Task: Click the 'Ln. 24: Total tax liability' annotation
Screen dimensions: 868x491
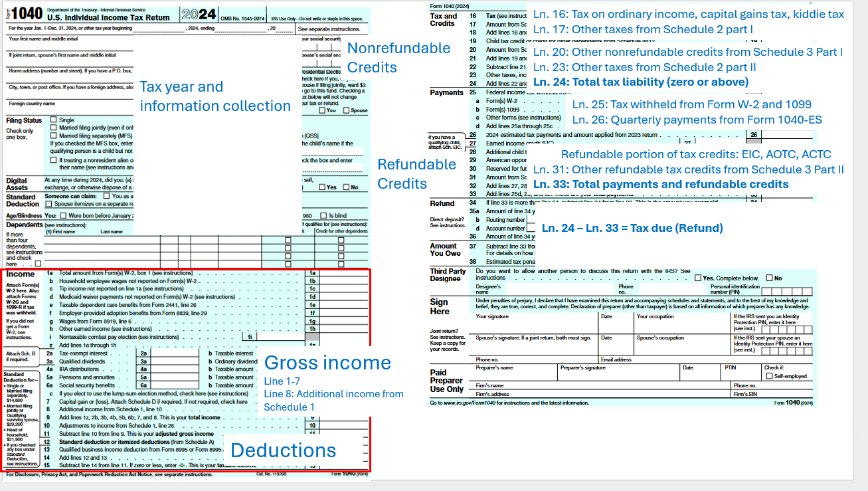Action: coord(640,82)
